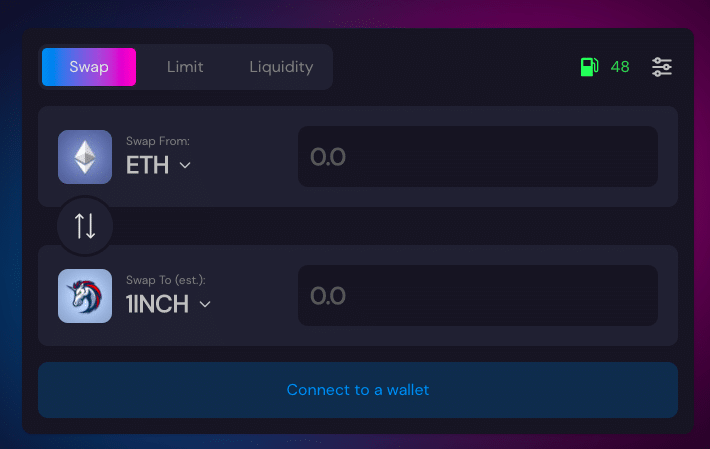710x449 pixels.
Task: Open the Liquidity tab
Action: pyautogui.click(x=281, y=67)
